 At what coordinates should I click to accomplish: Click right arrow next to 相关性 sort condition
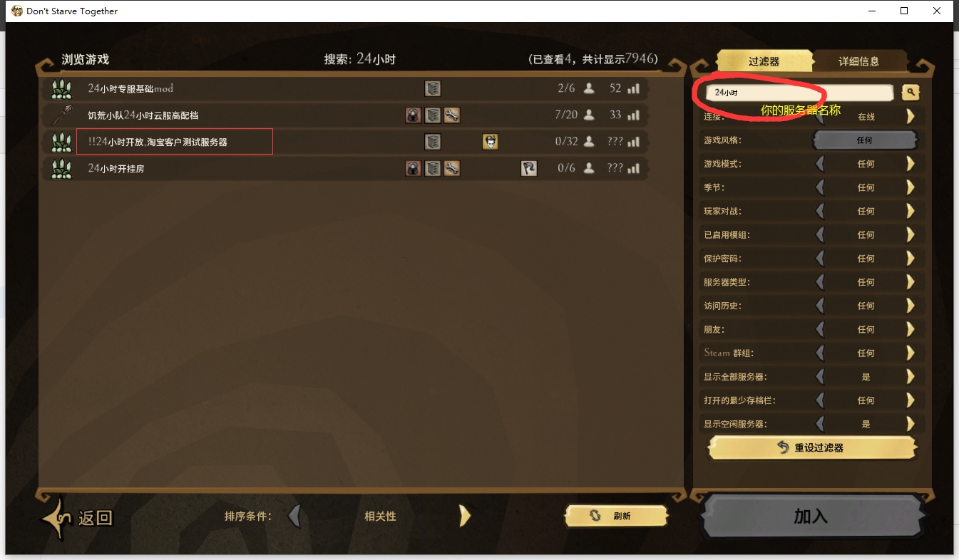(x=465, y=515)
